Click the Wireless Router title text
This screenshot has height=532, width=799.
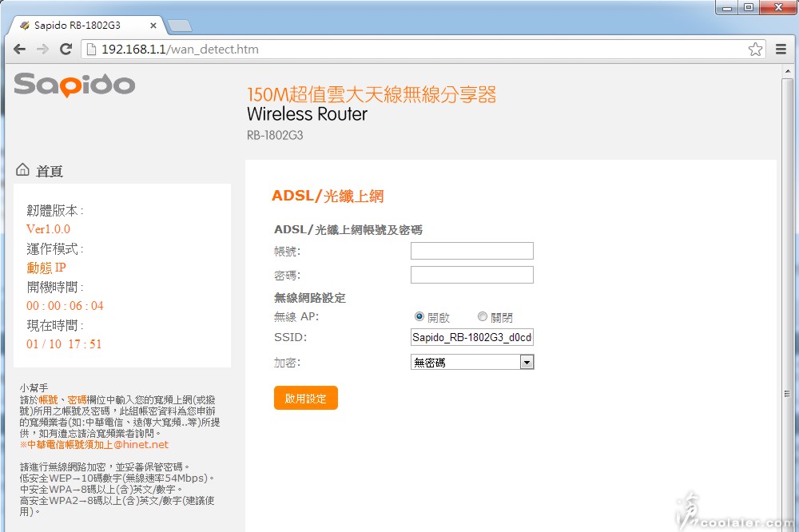(x=308, y=113)
